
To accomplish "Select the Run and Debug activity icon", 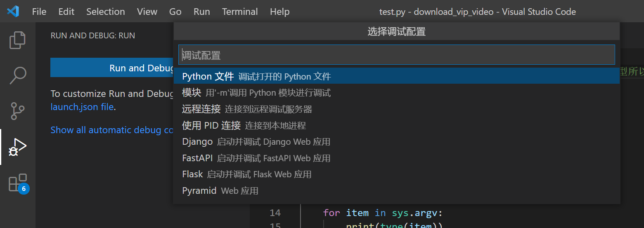I will click(x=17, y=147).
